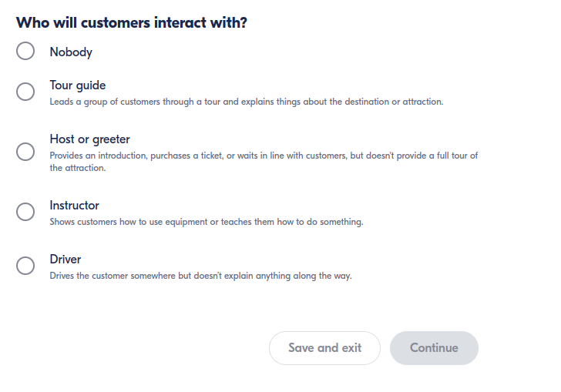
Task: Click the 'Who will customers interact with?' heading
Action: click(x=132, y=23)
